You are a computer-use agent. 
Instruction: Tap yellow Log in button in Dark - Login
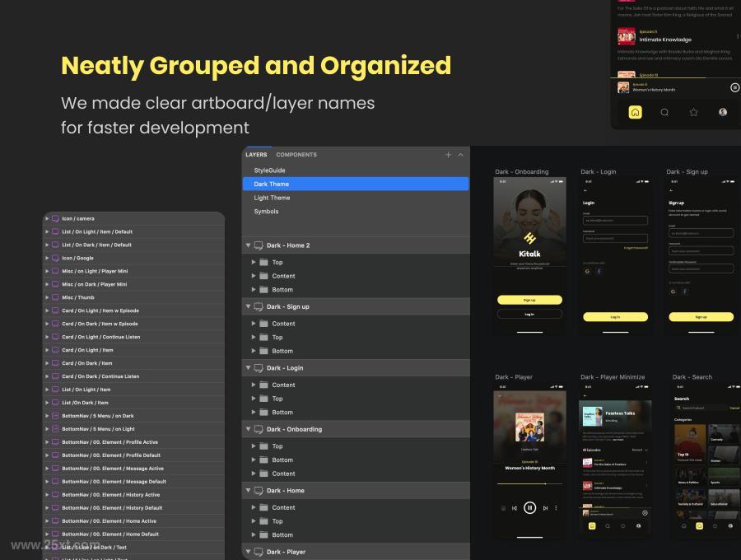tap(615, 317)
